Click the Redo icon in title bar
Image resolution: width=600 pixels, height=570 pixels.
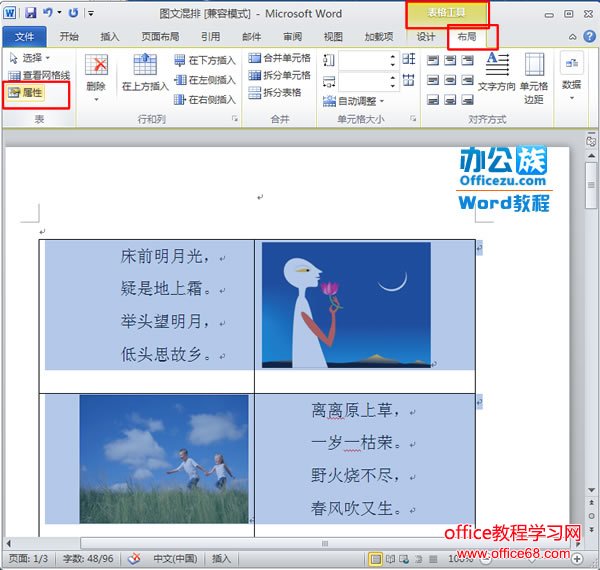pyautogui.click(x=73, y=13)
